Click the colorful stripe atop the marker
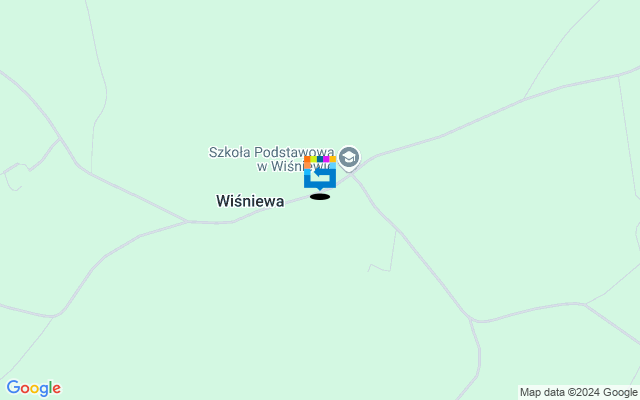 click(320, 159)
